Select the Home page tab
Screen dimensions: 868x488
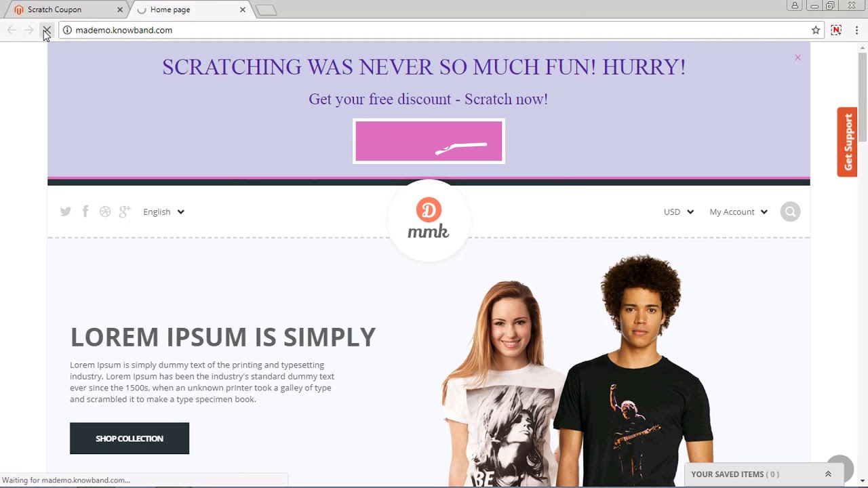click(189, 9)
